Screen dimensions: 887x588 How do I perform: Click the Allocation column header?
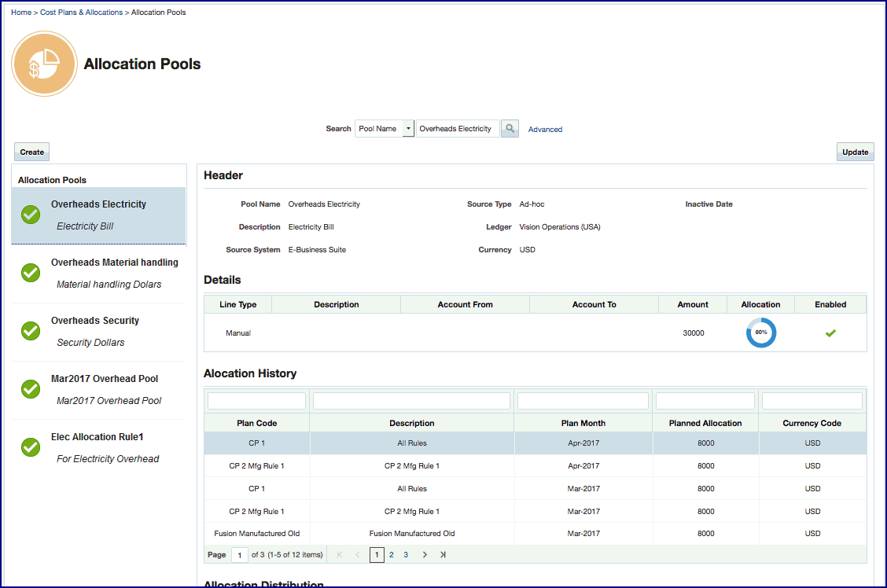coord(761,304)
